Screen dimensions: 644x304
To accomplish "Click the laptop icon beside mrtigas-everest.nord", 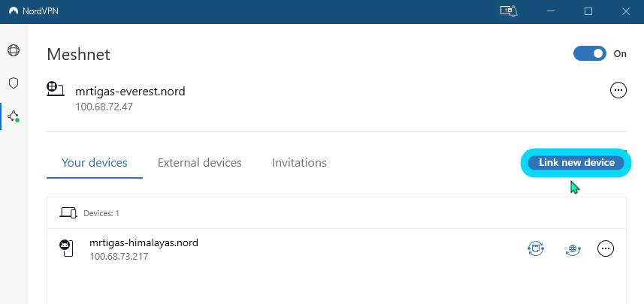I will click(55, 89).
